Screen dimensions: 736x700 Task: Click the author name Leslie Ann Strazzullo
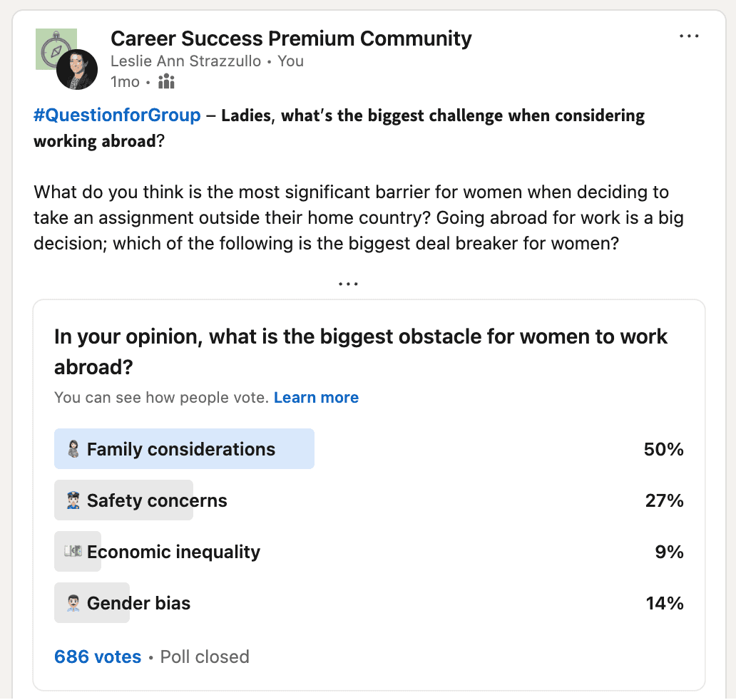click(x=186, y=61)
